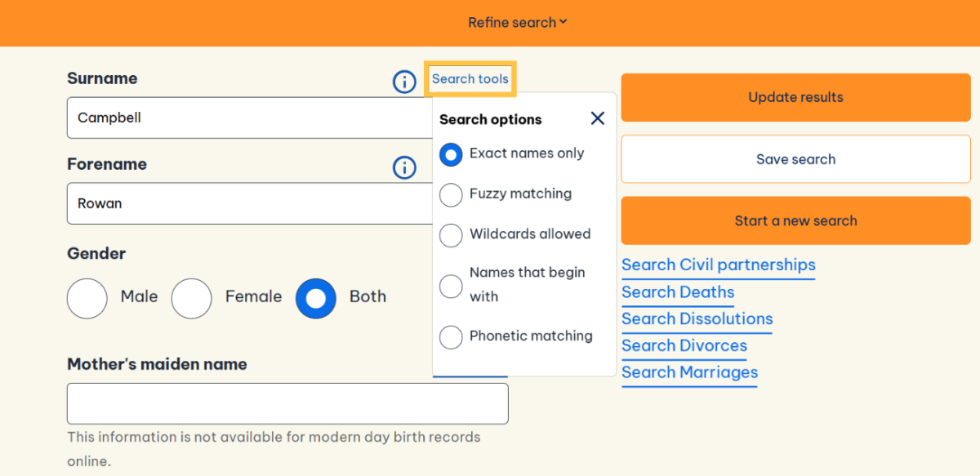The height and width of the screenshot is (476, 980).
Task: Choose Both gender radio button
Action: (x=315, y=298)
